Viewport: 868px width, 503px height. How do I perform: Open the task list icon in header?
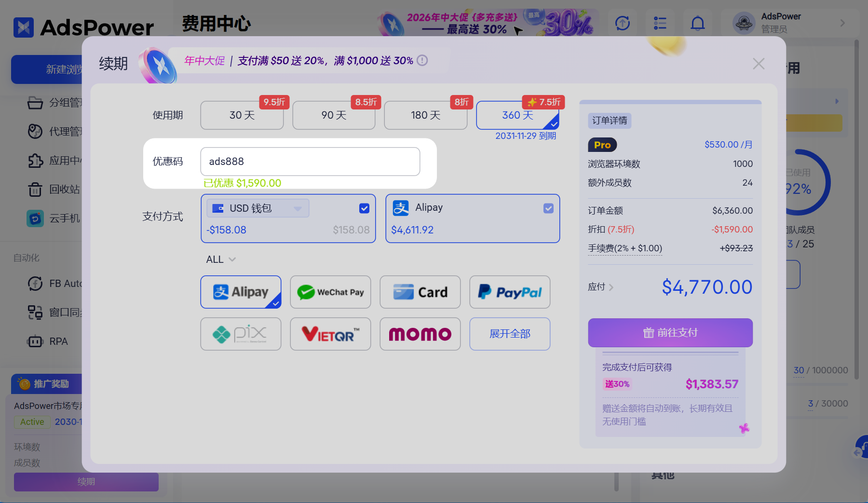tap(660, 23)
